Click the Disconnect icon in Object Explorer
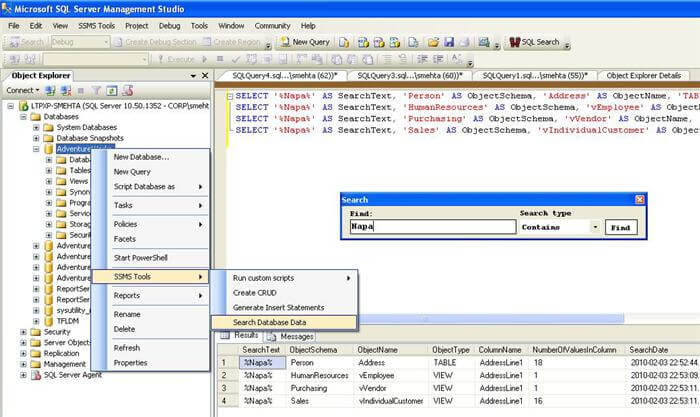 [66, 91]
